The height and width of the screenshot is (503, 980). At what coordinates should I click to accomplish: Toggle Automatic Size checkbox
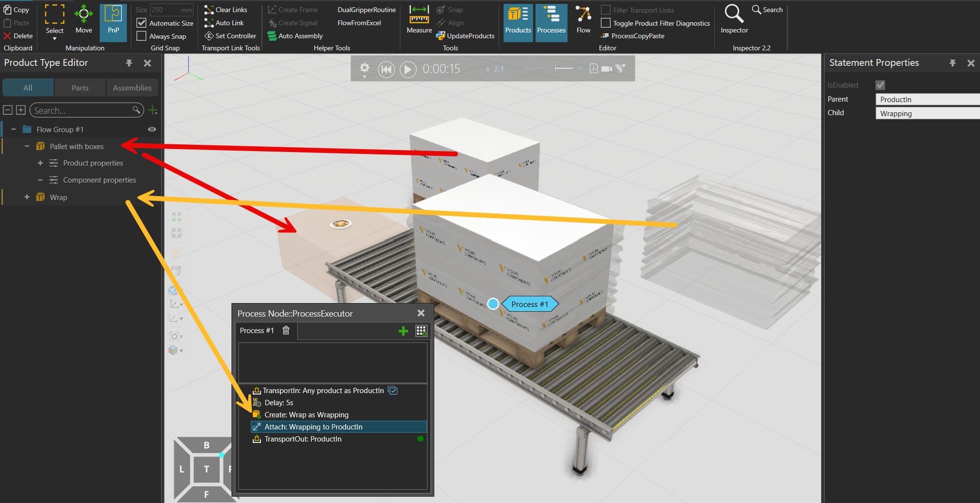coord(141,23)
